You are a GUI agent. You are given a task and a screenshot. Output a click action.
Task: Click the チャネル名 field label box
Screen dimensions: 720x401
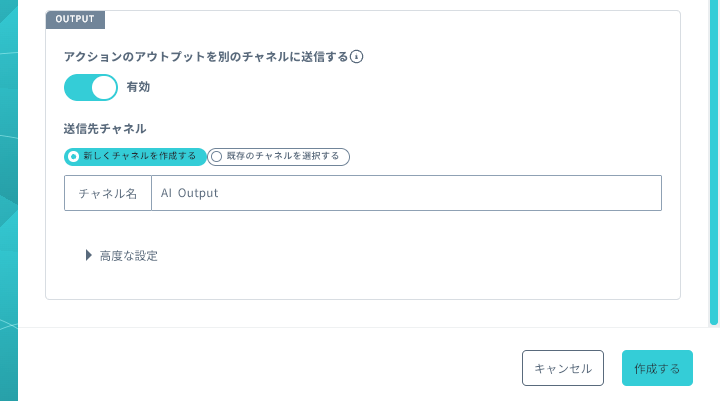coord(108,193)
